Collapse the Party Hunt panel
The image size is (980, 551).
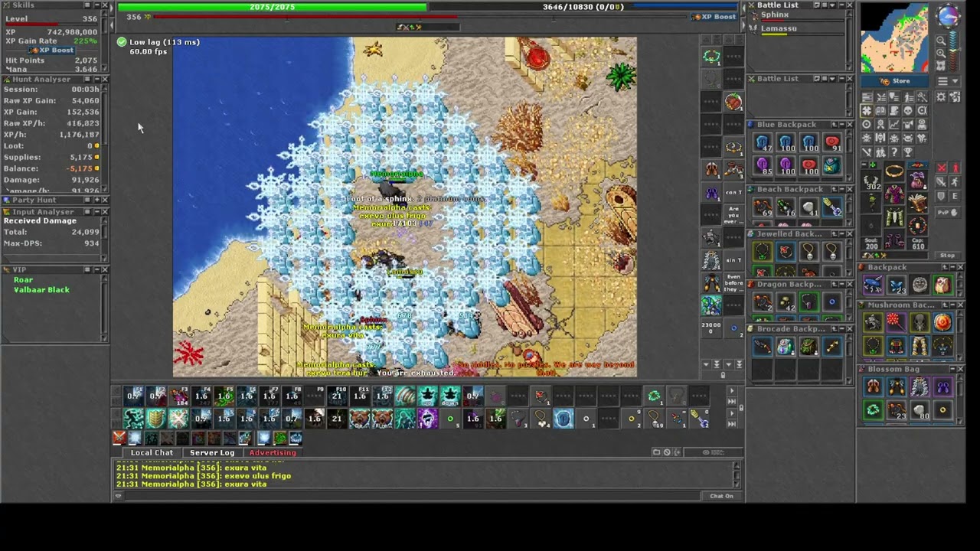pyautogui.click(x=97, y=201)
